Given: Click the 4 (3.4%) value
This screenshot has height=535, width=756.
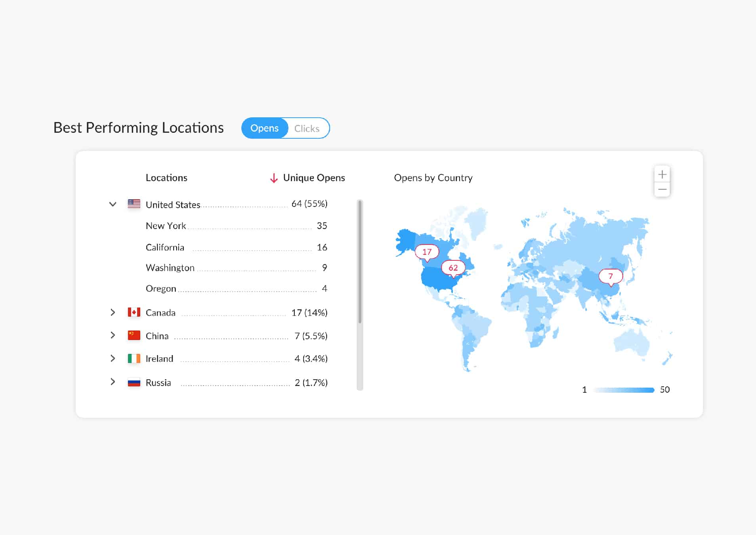Looking at the screenshot, I should pyautogui.click(x=311, y=359).
